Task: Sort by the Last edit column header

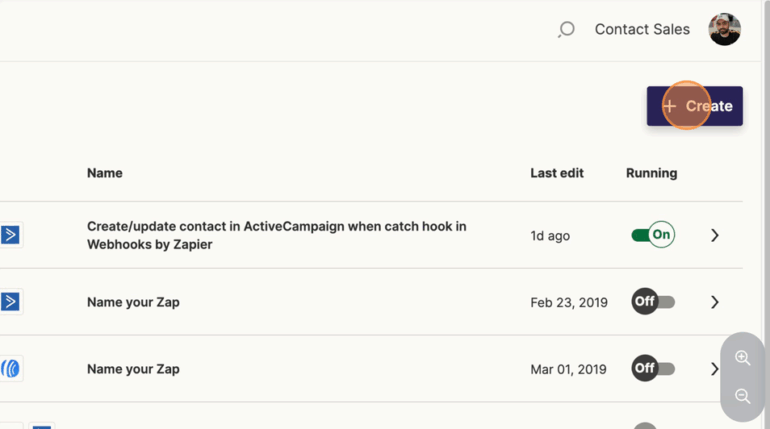Action: pos(557,173)
